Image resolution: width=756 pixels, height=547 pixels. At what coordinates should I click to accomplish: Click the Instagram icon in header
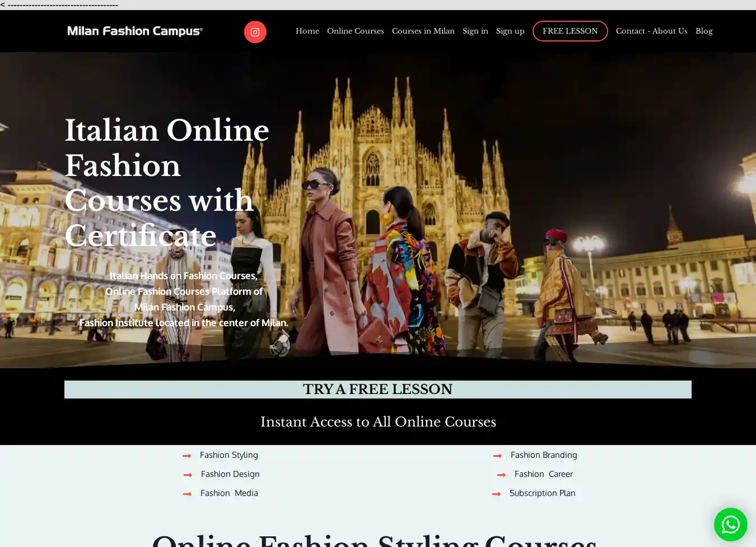click(x=255, y=32)
